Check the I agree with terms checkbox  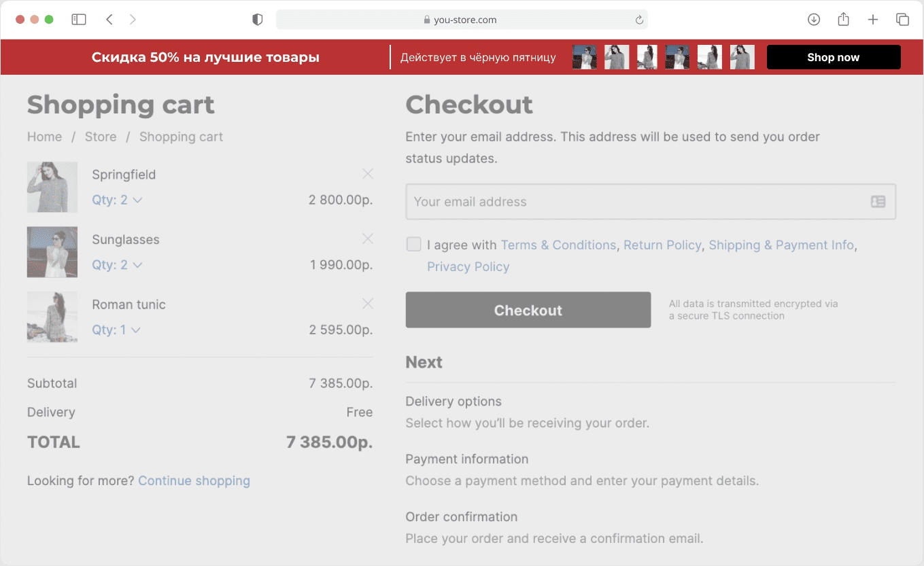[413, 245]
